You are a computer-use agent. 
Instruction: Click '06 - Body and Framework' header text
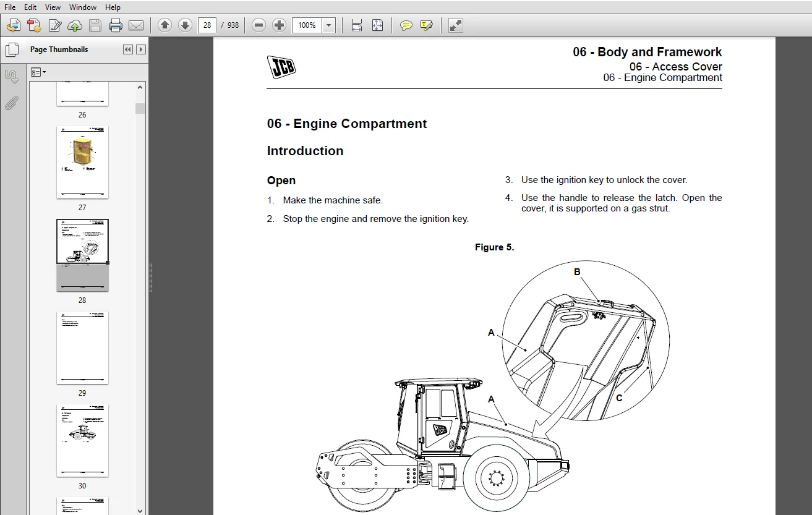(647, 52)
